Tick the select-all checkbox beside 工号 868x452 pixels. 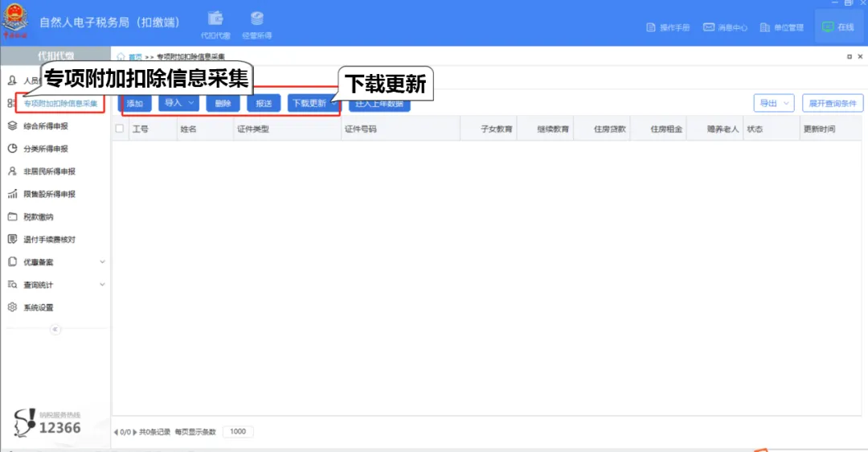[120, 129]
